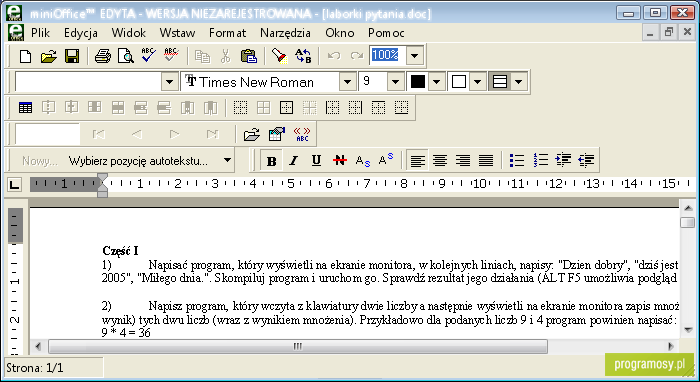Toggle Italic formatting
This screenshot has height=382, width=700.
point(293,161)
